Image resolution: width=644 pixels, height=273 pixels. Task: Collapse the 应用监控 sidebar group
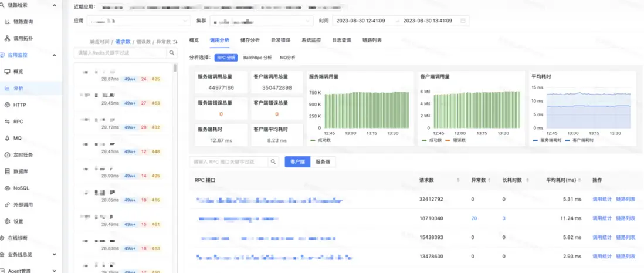click(x=55, y=55)
